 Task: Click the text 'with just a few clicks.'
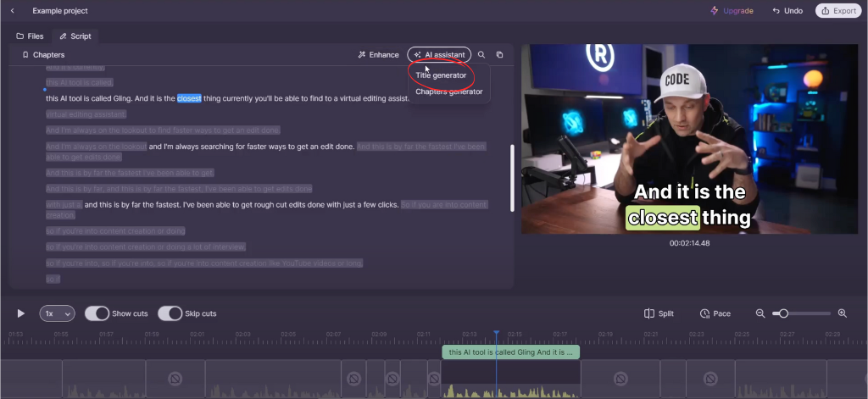pos(361,205)
